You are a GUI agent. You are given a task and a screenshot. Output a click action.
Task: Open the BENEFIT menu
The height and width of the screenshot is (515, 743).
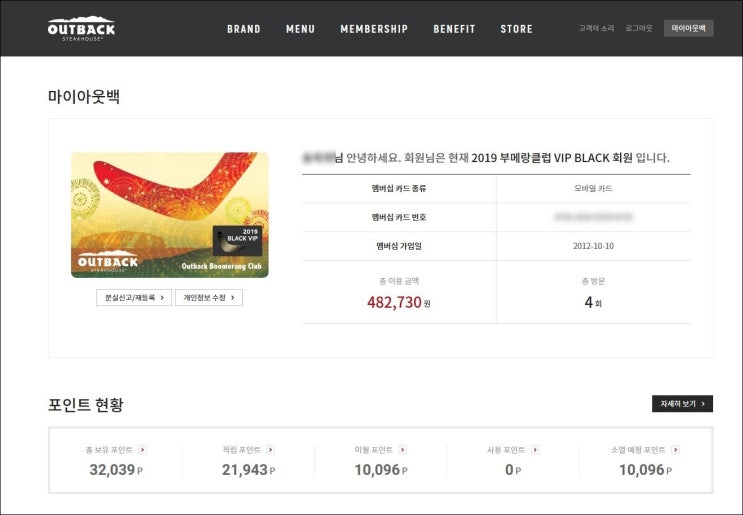[x=454, y=29]
